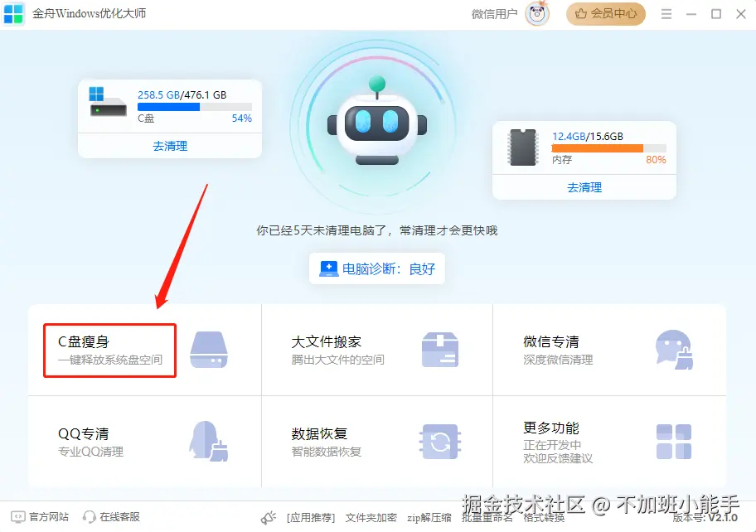The height and width of the screenshot is (532, 756).
Task: Open the 电脑诊断: 良好 button
Action: [x=377, y=268]
